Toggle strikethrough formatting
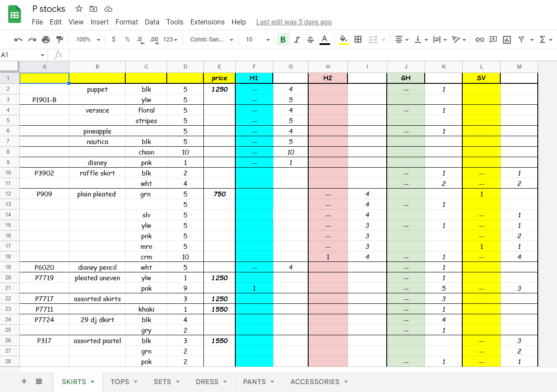The width and height of the screenshot is (557, 392). coord(310,40)
